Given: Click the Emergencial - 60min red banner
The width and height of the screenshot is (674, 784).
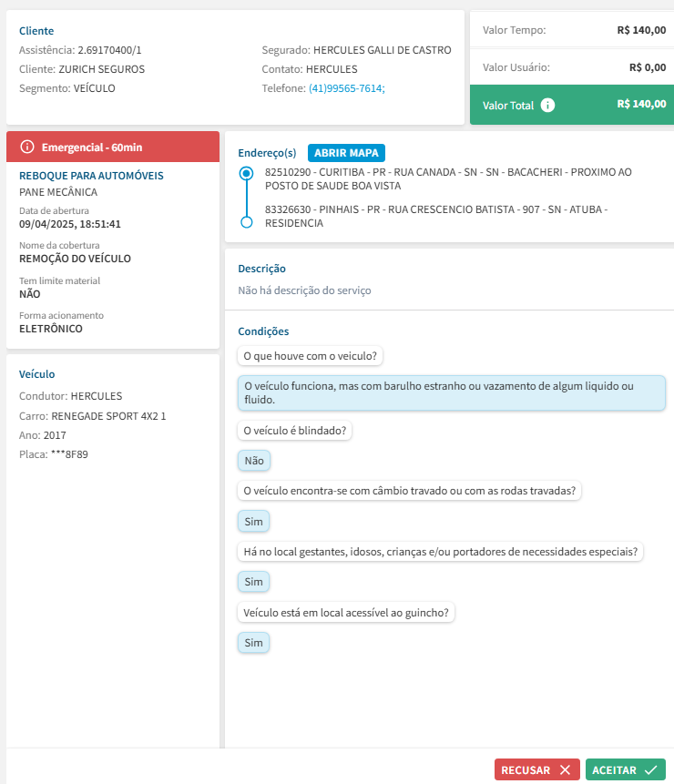Looking at the screenshot, I should [x=113, y=147].
